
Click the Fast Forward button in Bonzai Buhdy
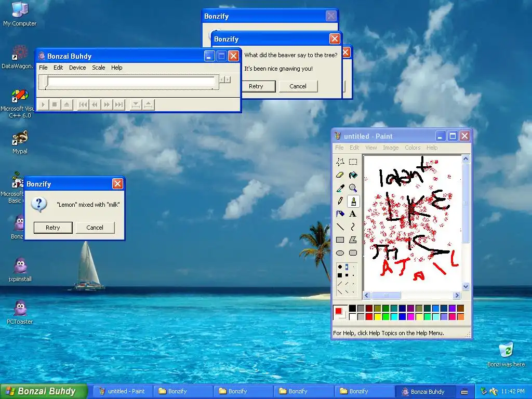tap(107, 104)
